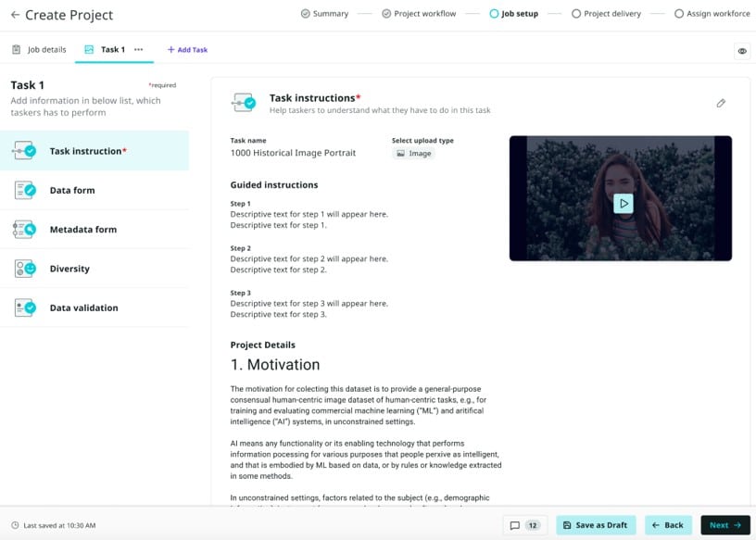Screen dimensions: 756x540
Task: Click the Job details clipboard icon
Action: pyautogui.click(x=17, y=49)
